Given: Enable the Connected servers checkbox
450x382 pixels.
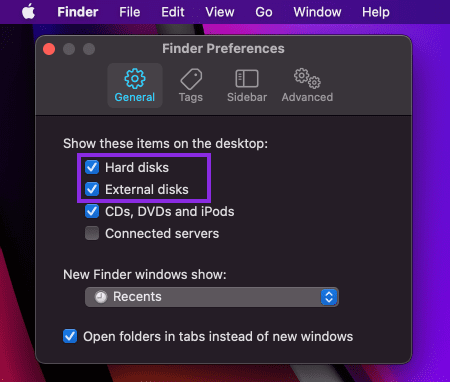Looking at the screenshot, I should click(92, 233).
